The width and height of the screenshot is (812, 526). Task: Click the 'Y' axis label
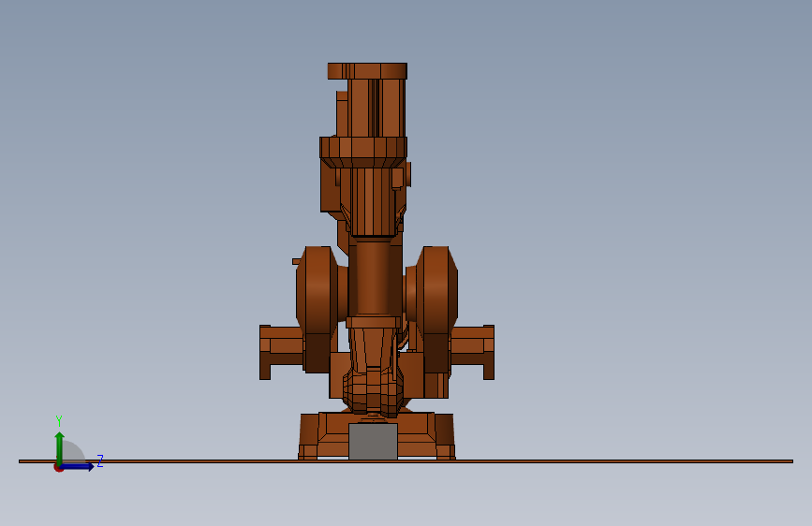(x=59, y=421)
